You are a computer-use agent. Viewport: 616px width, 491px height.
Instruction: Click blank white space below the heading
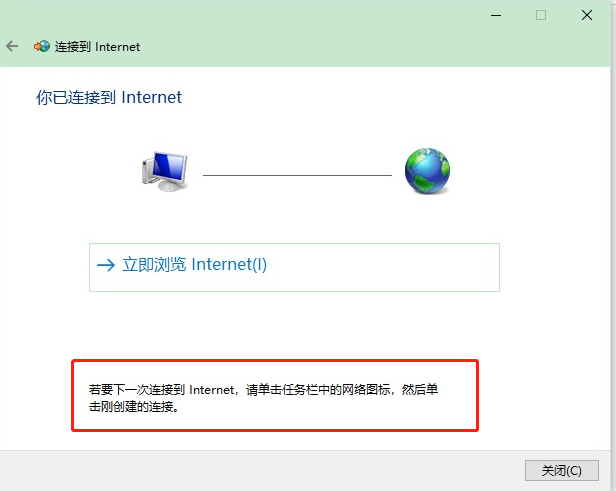pyautogui.click(x=306, y=126)
